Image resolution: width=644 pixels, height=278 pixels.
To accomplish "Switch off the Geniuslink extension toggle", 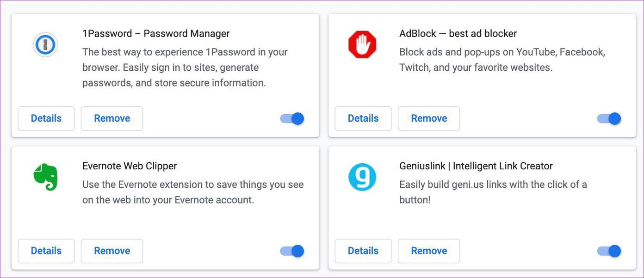I will [609, 251].
